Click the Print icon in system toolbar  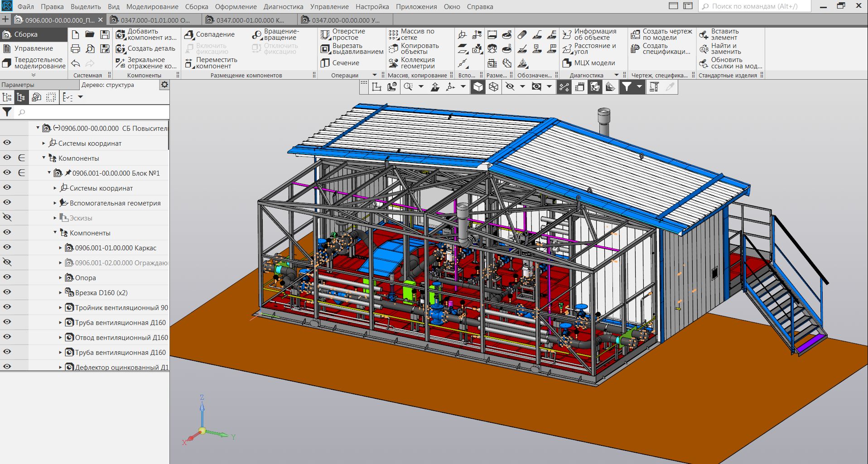click(x=76, y=49)
